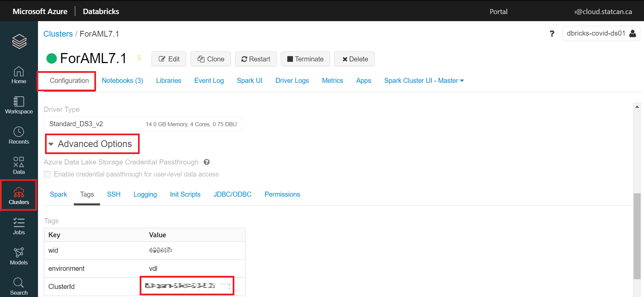Open Recents in the sidebar

19,135
